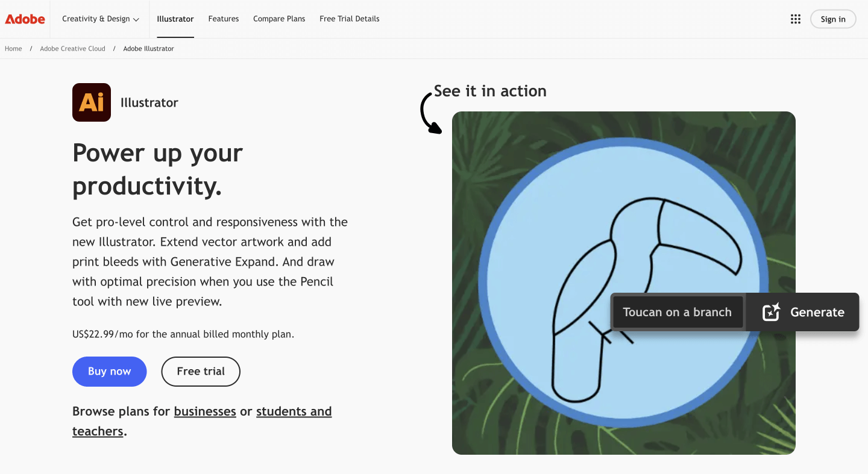Open the Compare Plans tab
The height and width of the screenshot is (474, 868).
(x=279, y=19)
